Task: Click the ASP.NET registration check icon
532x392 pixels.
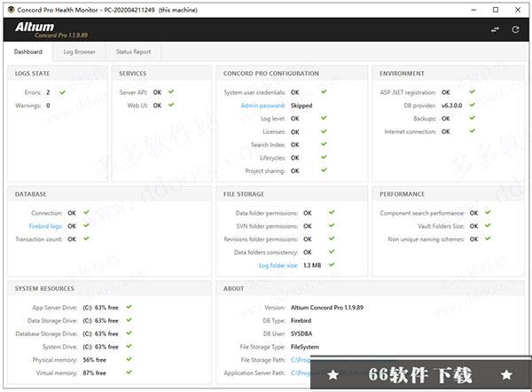Action: [473, 92]
